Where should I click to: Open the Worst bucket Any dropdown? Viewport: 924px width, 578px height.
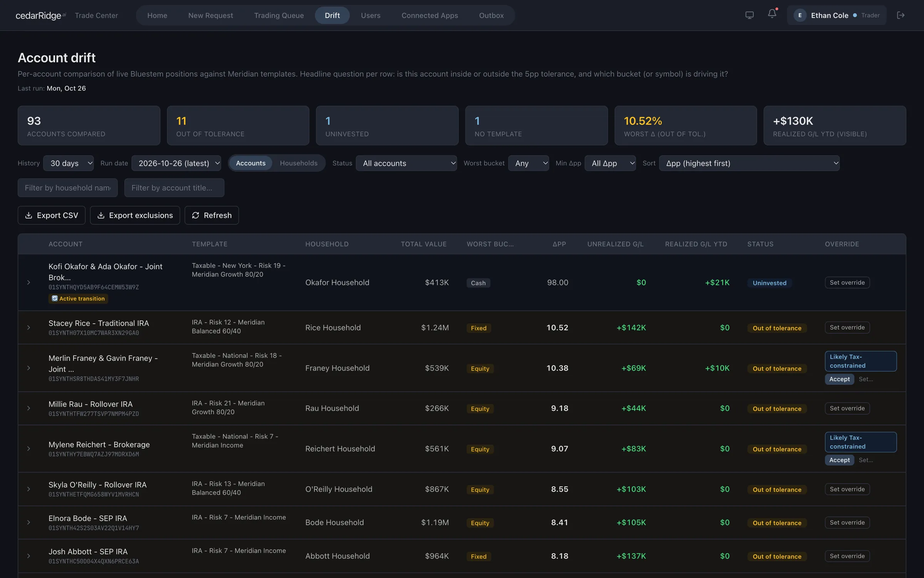pos(528,163)
